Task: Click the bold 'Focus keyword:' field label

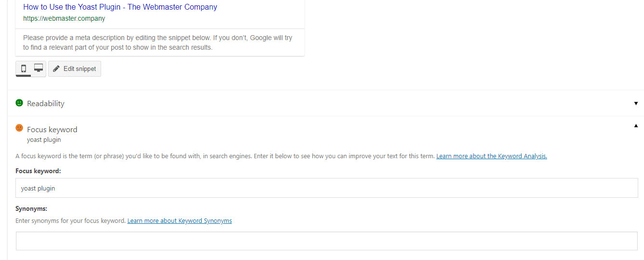Action: click(x=38, y=171)
